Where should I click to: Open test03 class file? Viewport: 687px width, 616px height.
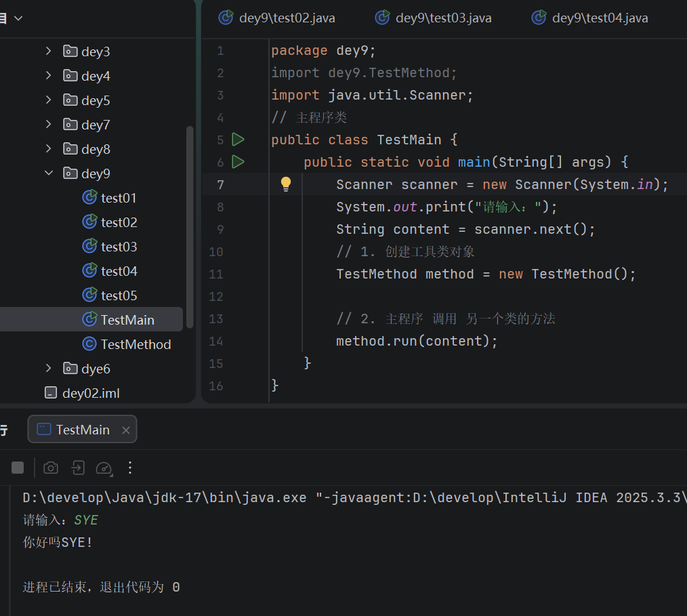tap(119, 247)
